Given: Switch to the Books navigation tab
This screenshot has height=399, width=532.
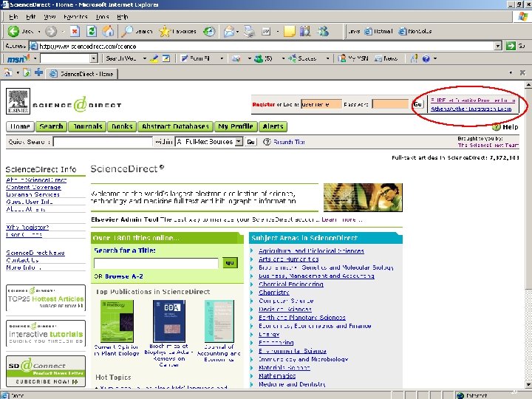Looking at the screenshot, I should click(x=122, y=126).
